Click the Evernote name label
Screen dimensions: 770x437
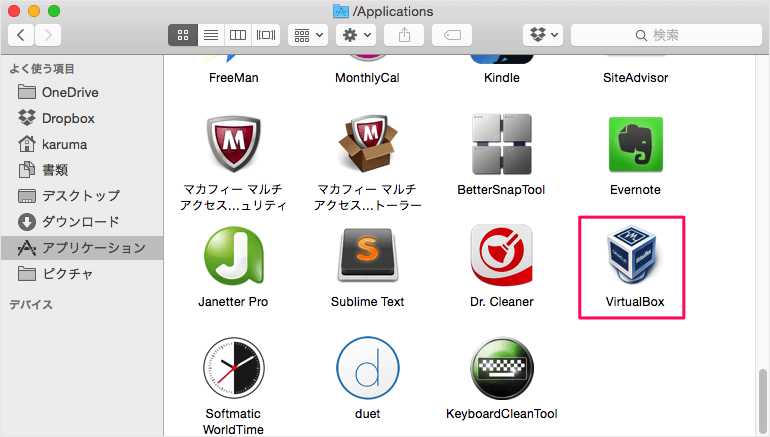click(635, 190)
